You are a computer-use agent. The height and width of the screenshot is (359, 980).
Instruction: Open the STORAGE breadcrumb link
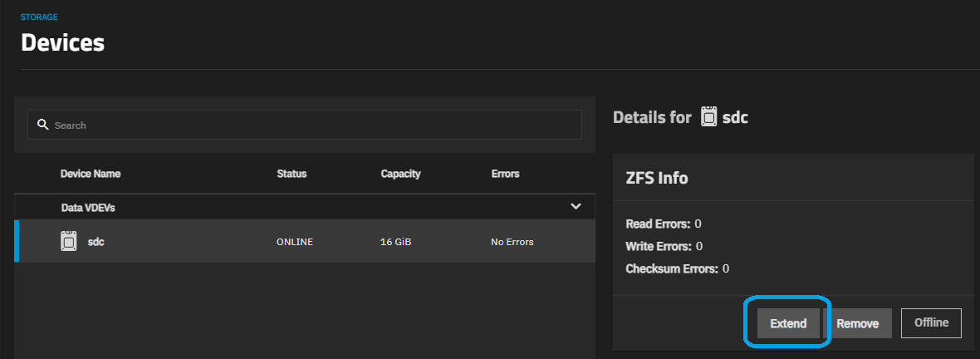point(39,17)
